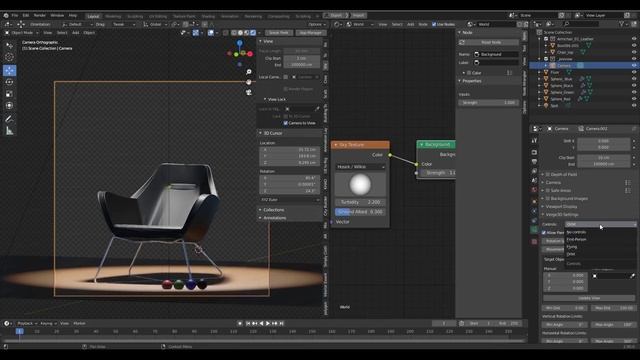Open the Blender logo menu

(x=6, y=16)
